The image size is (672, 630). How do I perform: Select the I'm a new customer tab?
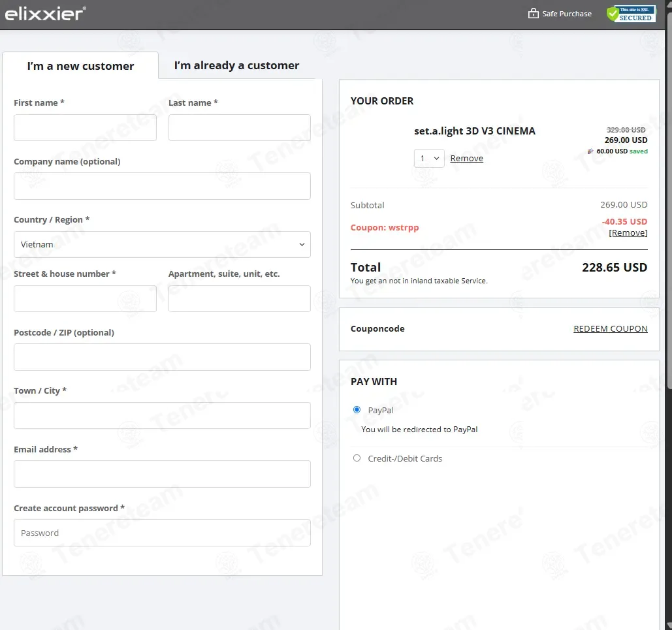tap(80, 66)
